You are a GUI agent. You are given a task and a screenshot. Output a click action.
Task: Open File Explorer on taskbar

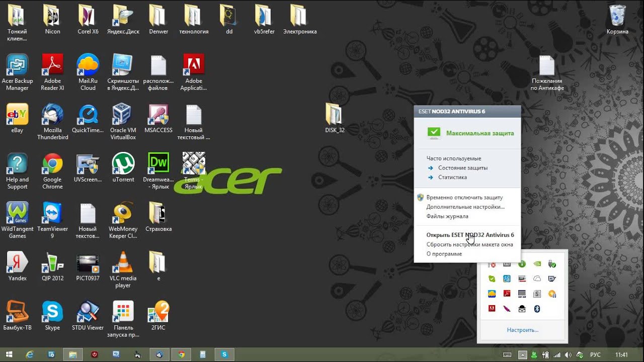click(x=73, y=354)
